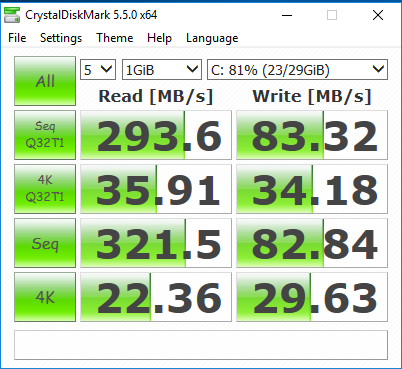
Task: Open the Theme menu
Action: [x=115, y=38]
